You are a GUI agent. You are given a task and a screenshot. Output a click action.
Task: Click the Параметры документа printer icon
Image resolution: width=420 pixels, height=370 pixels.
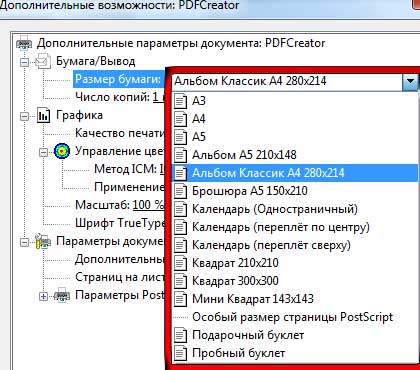[x=43, y=241]
